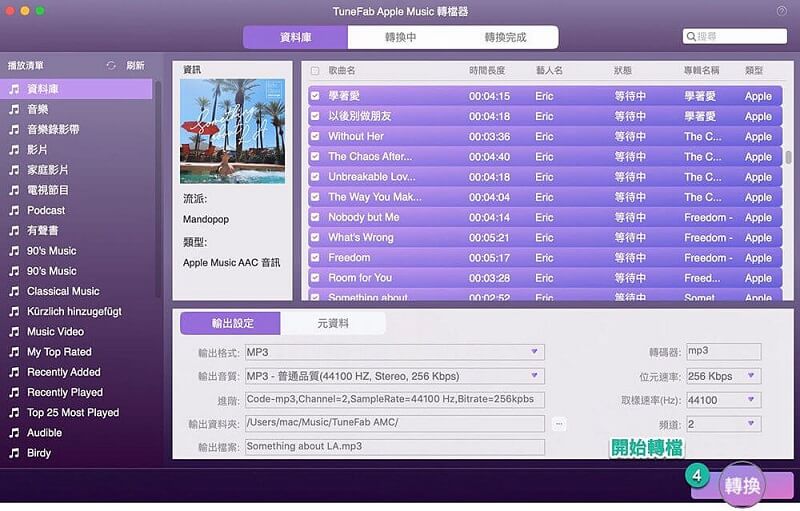800x511 pixels.
Task: Select the Freedom song row
Action: tap(545, 258)
